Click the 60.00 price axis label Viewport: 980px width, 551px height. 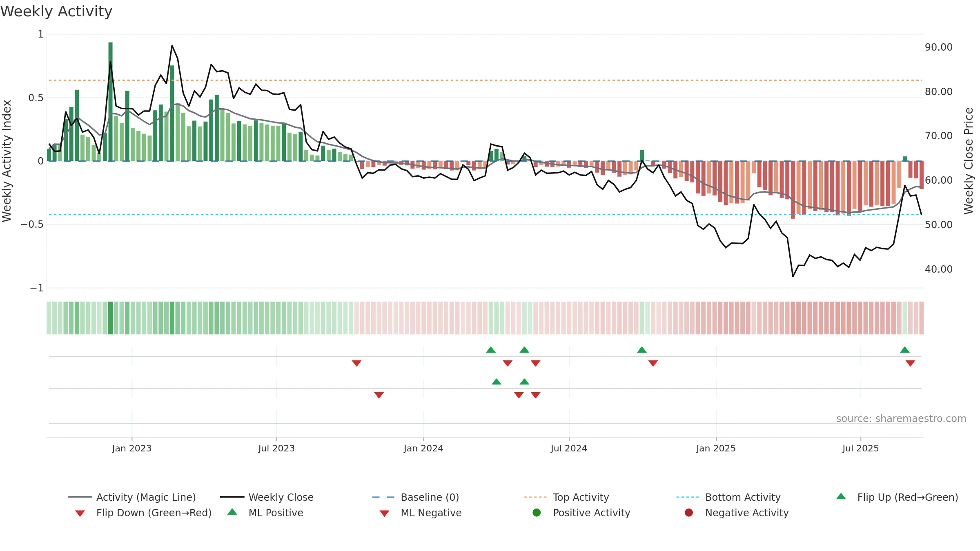pyautogui.click(x=939, y=180)
